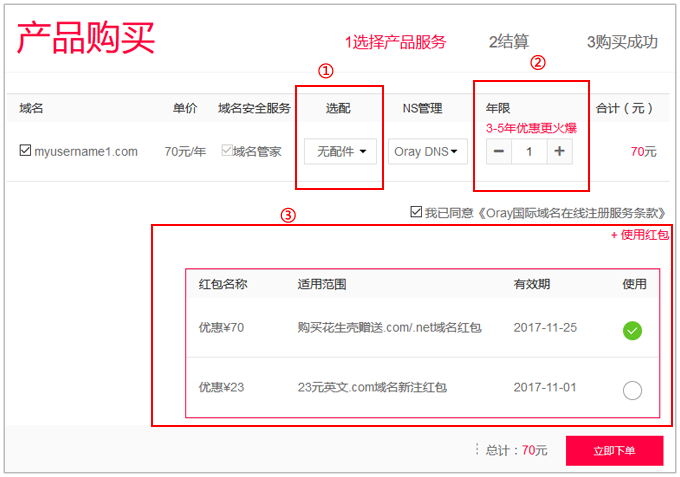Viewport: 680px width, 477px height.
Task: Click the plus button to increase years
Action: pyautogui.click(x=559, y=152)
